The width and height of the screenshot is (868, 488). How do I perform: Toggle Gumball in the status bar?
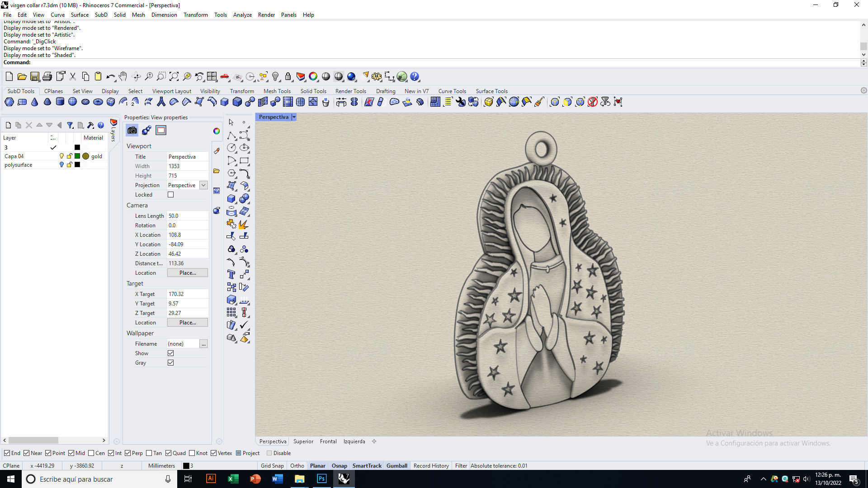coord(397,466)
